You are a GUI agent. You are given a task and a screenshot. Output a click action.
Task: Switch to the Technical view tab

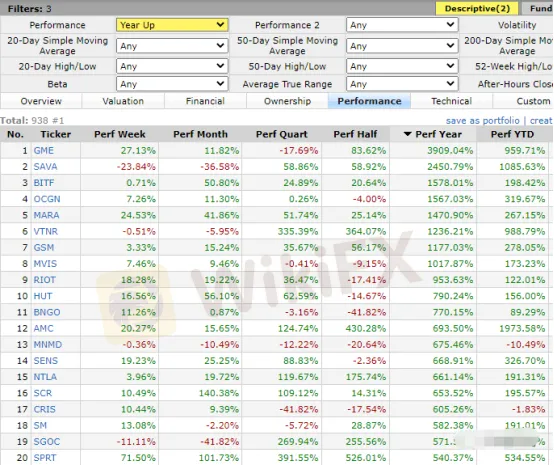[x=452, y=101]
